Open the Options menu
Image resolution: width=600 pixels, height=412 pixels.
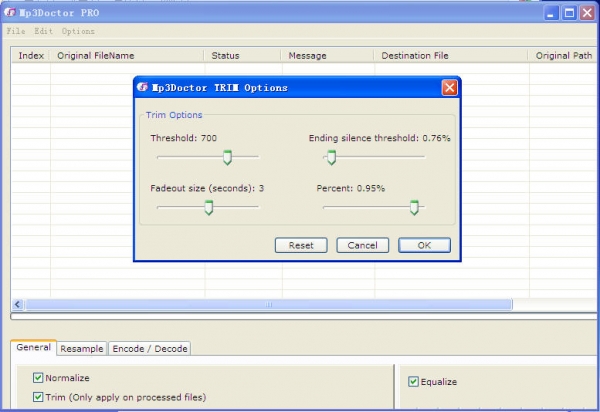(78, 31)
